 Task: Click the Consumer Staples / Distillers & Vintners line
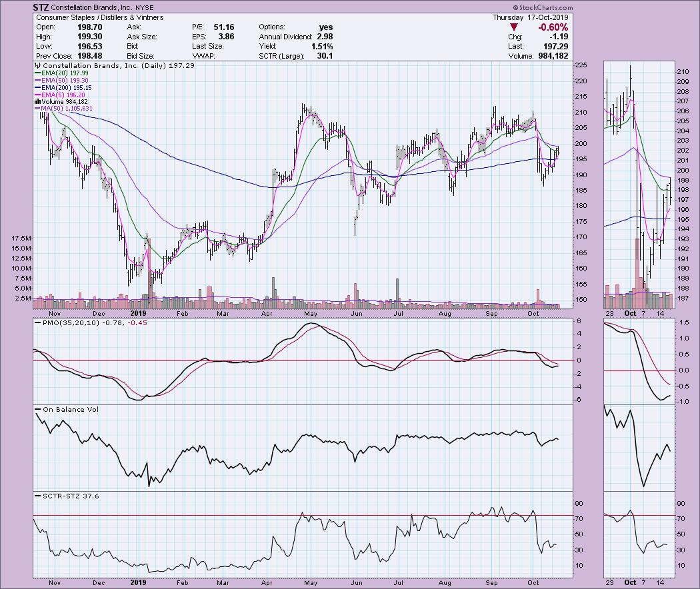point(99,17)
